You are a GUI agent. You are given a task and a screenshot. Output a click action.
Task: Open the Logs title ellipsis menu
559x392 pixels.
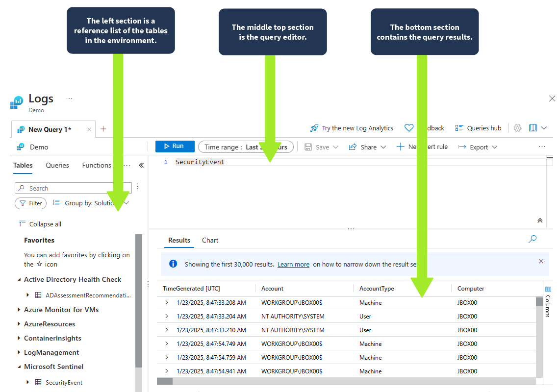[69, 98]
